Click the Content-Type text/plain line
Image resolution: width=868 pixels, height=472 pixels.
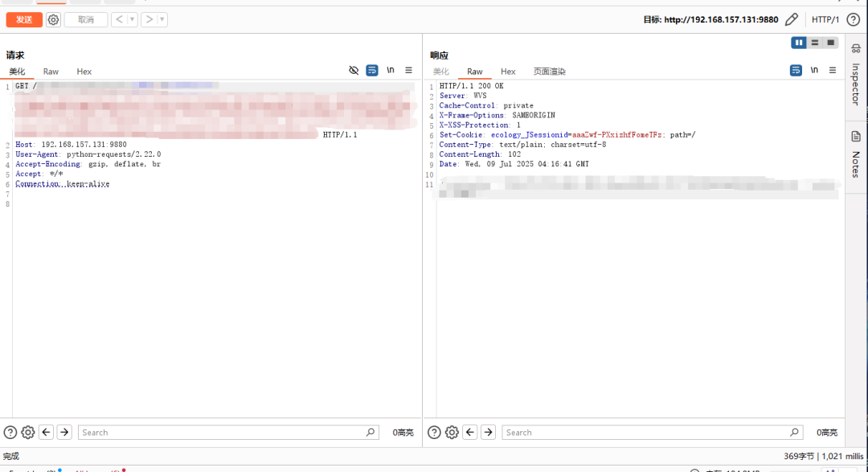point(522,145)
